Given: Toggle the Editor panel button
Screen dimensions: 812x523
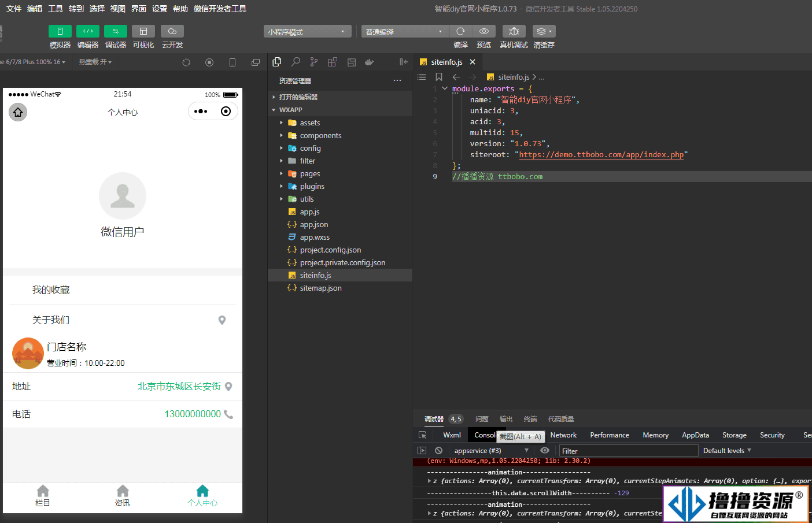Looking at the screenshot, I should coord(88,31).
